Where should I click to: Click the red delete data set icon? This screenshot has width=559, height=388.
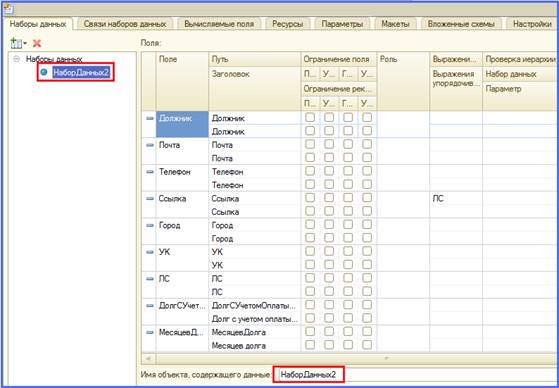tap(37, 44)
